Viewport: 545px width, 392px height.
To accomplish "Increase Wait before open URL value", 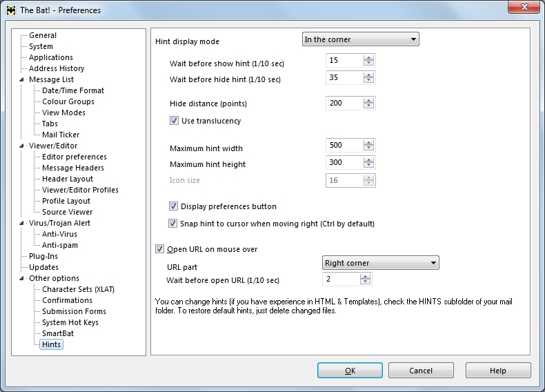I will [x=365, y=276].
